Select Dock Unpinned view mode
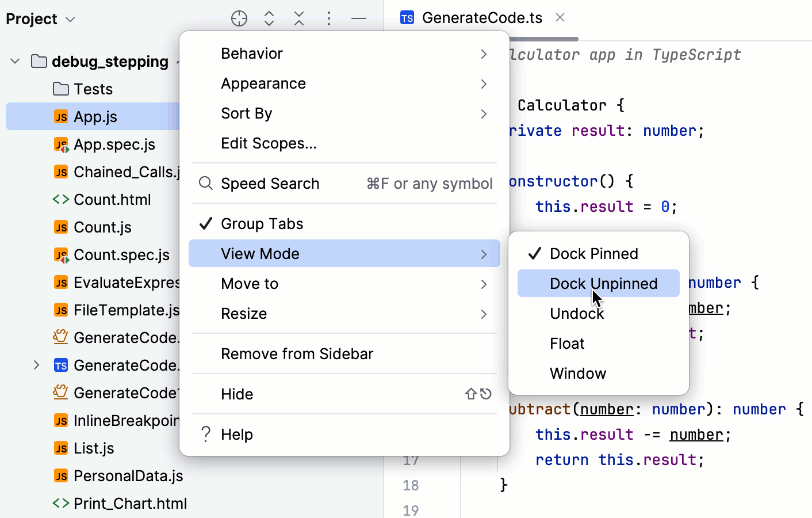The image size is (812, 518). coord(604,283)
